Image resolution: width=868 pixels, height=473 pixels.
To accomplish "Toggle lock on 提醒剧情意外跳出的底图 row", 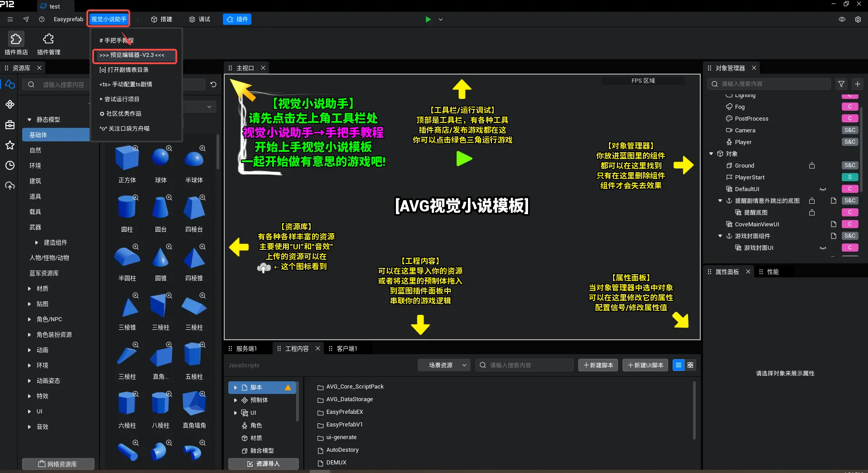I will pos(812,201).
